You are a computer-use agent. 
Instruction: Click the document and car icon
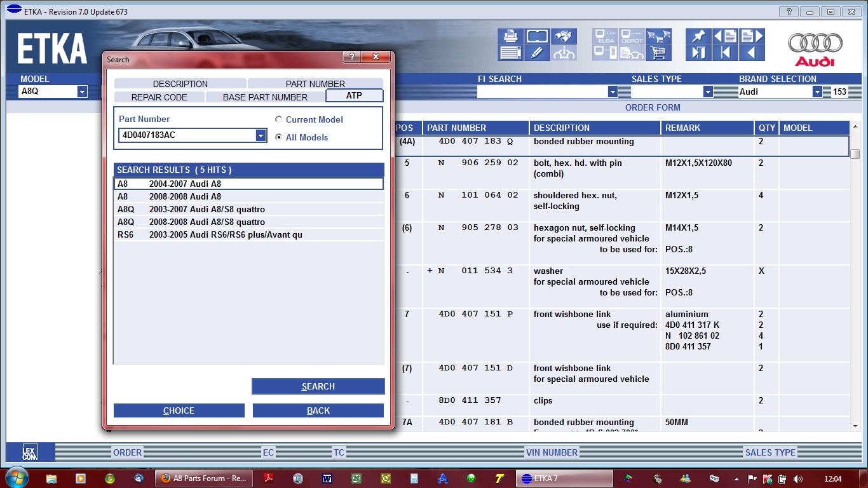pos(632,53)
